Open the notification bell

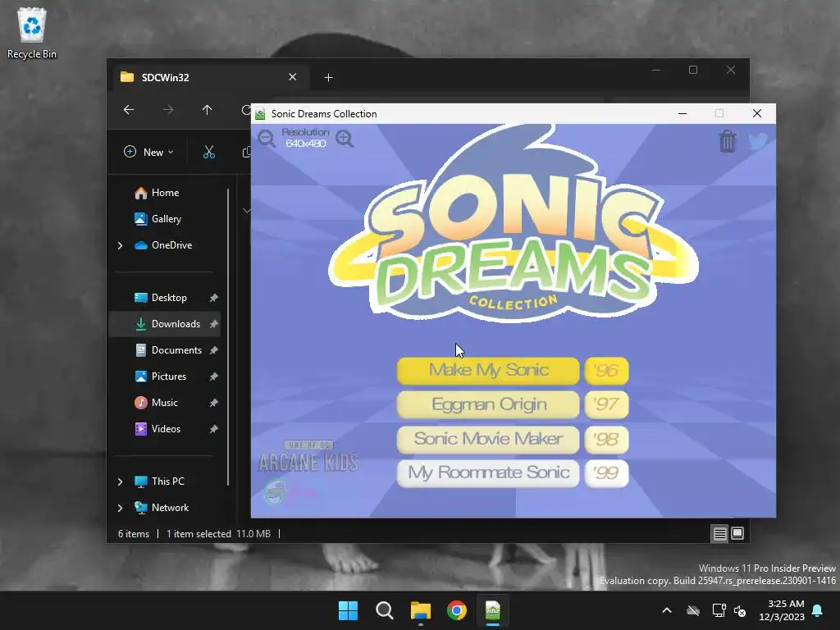pos(818,610)
